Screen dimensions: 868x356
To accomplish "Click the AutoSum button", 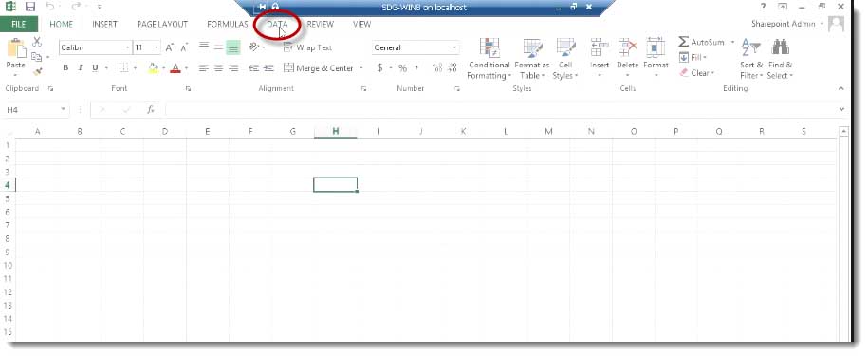I will click(x=701, y=42).
